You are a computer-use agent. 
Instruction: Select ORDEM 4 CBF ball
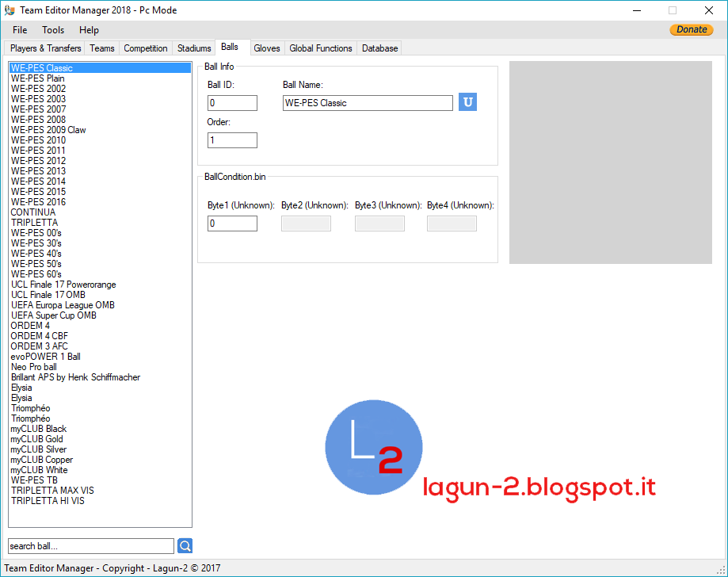[101, 336]
